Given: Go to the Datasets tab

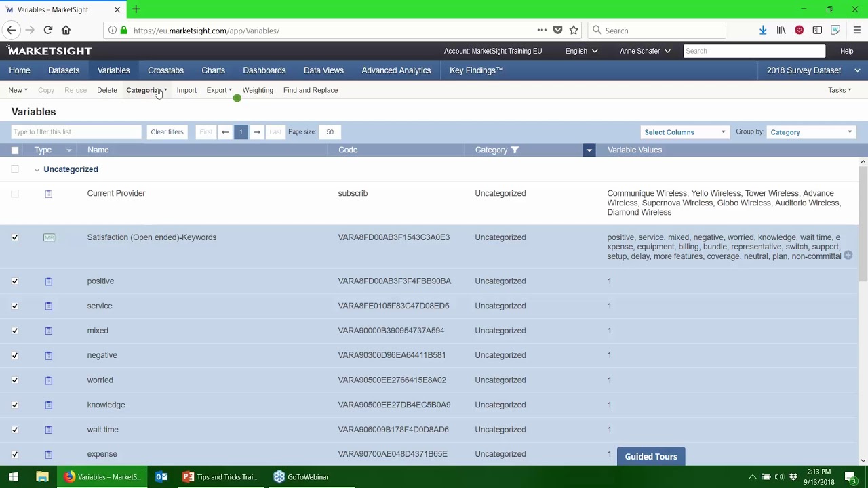Looking at the screenshot, I should tap(64, 70).
